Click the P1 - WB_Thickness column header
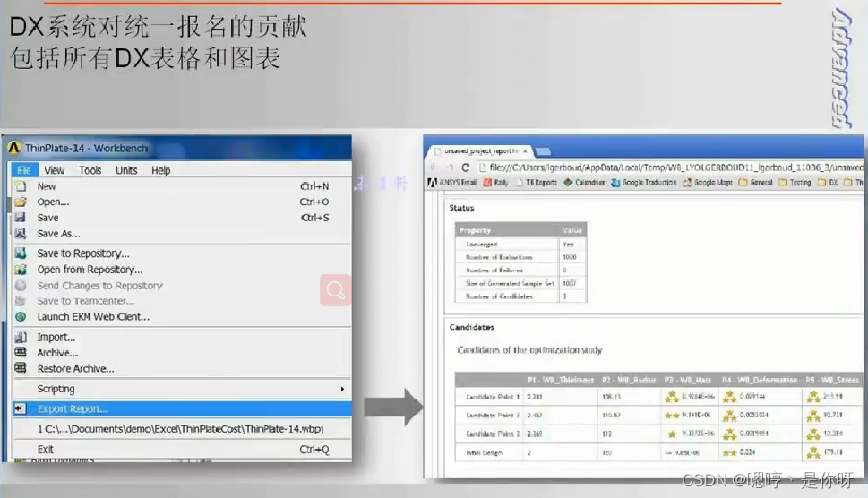The image size is (868, 498). pos(560,380)
